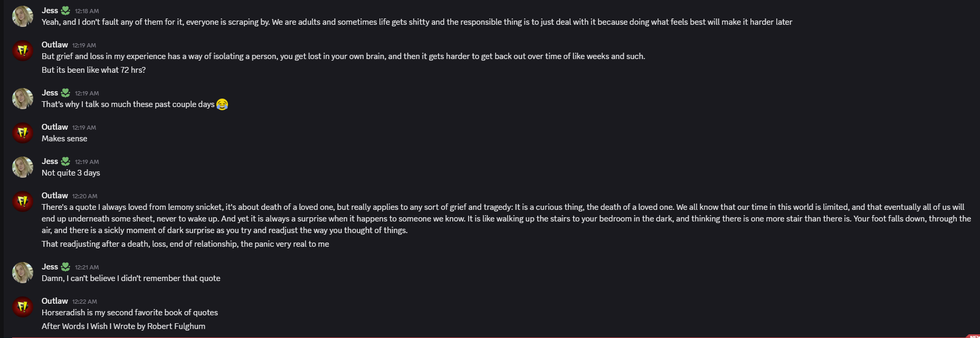Open Outlaw's avatar beside the 'Makes sense' message

pyautogui.click(x=23, y=133)
